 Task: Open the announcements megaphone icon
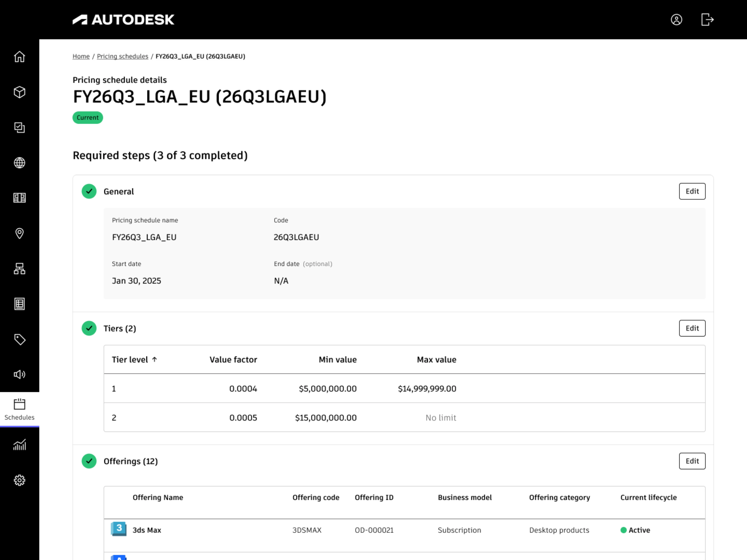coord(20,374)
